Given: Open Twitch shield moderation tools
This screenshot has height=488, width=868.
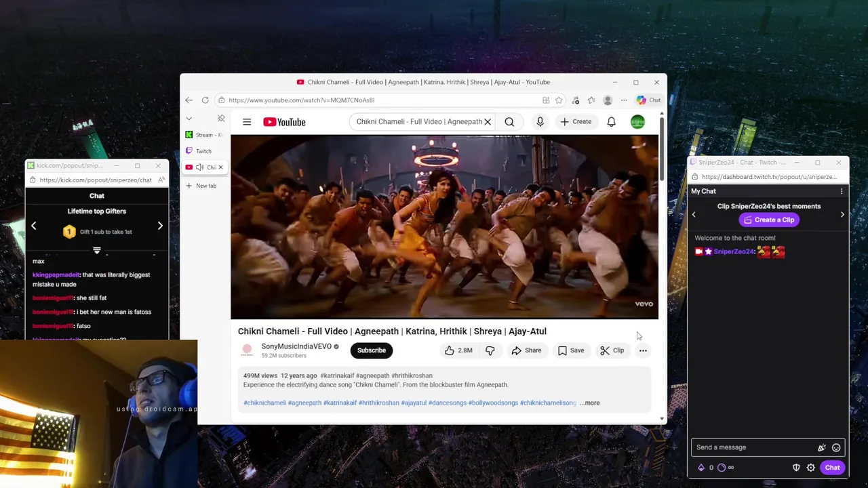Looking at the screenshot, I should (x=796, y=468).
